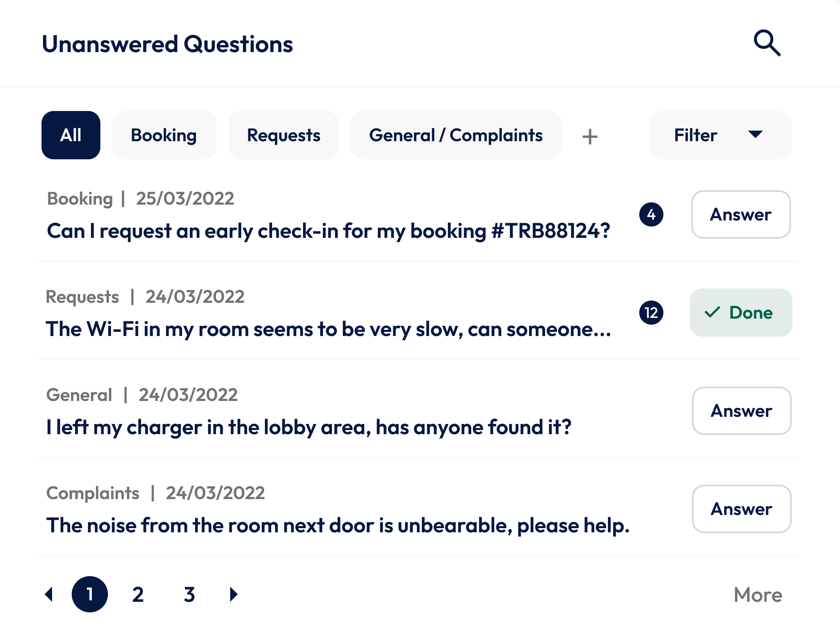Viewport: 840px width, 632px height.
Task: Switch to the Requests tab
Action: click(x=283, y=135)
